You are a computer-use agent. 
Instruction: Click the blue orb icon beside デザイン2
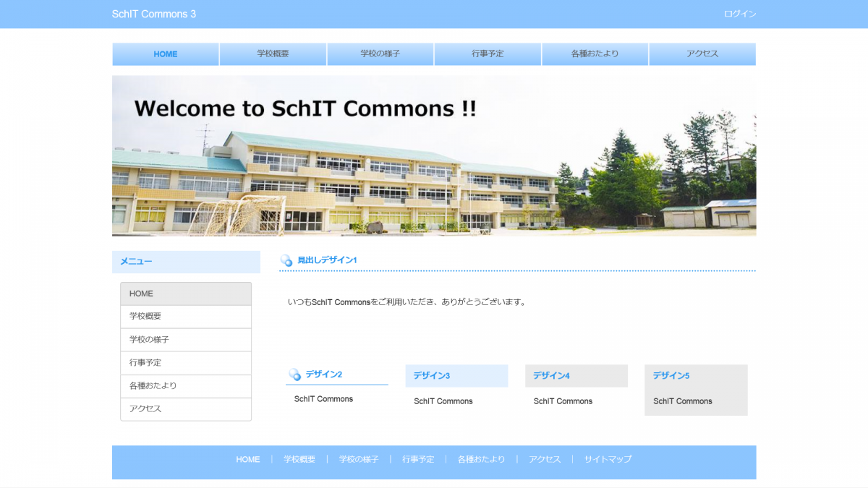[295, 374]
